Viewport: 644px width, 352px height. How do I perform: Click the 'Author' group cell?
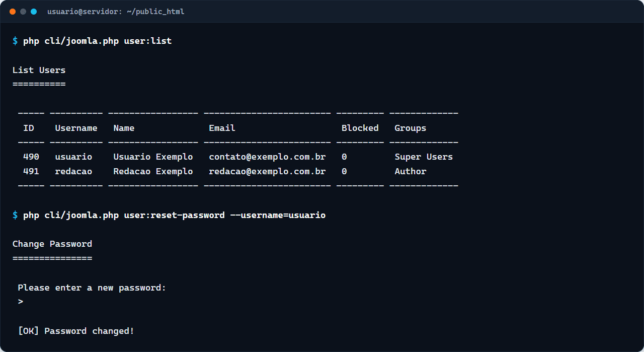(x=411, y=171)
